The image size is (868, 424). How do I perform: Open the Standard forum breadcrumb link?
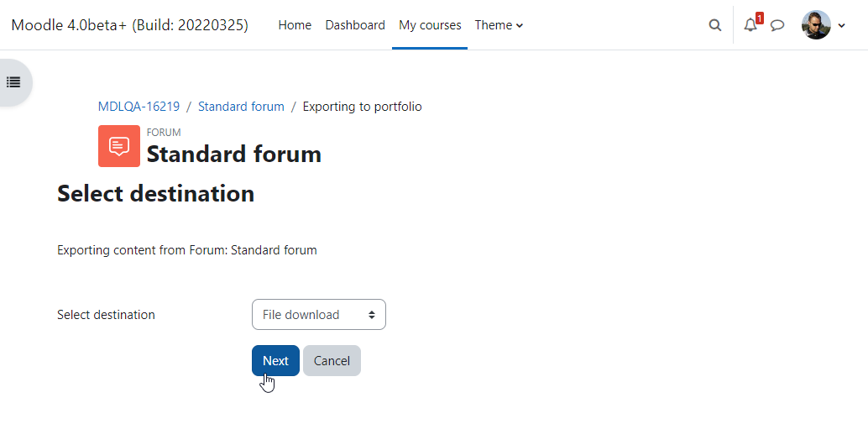[x=242, y=107]
